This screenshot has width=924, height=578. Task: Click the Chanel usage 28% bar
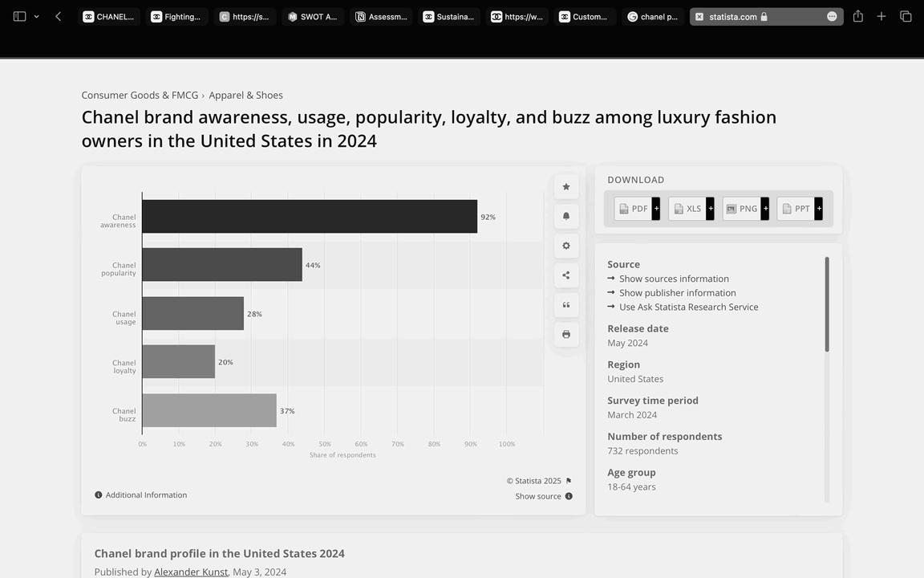[193, 313]
